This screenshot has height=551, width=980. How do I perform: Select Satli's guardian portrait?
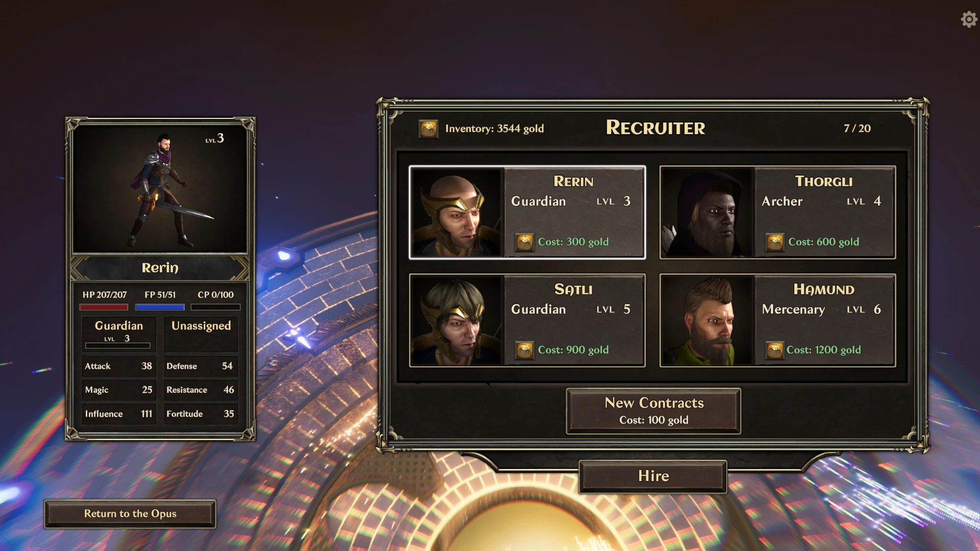tap(457, 320)
